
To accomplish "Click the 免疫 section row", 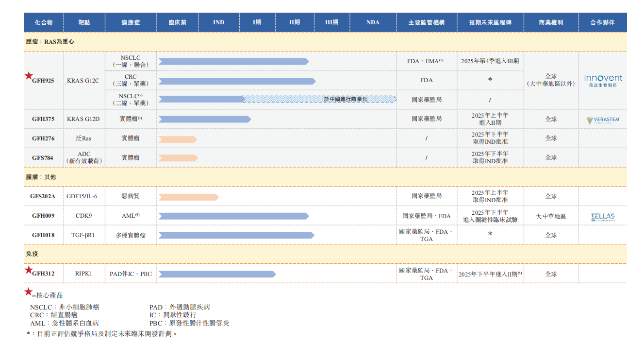I will (32, 254).
